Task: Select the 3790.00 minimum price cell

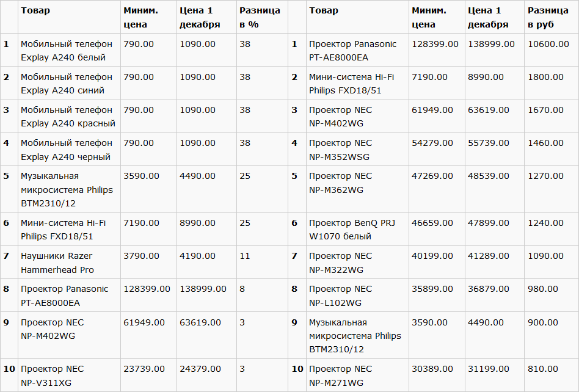Action: [x=141, y=256]
